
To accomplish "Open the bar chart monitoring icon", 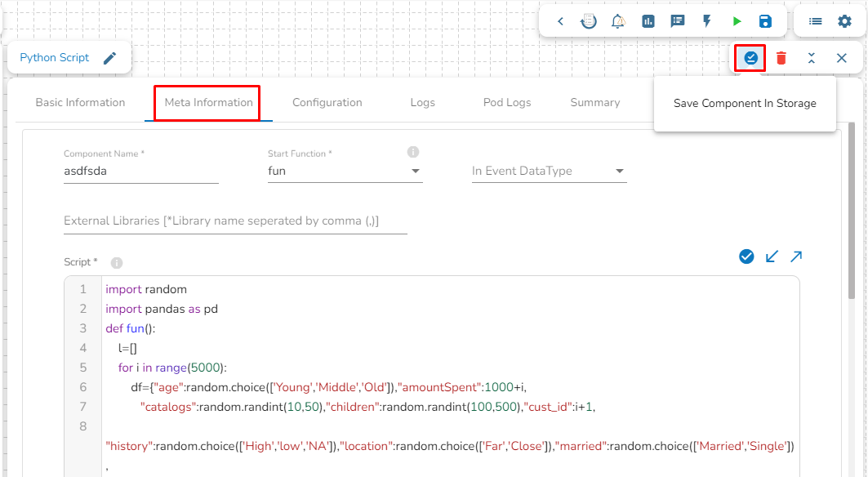I will click(648, 21).
